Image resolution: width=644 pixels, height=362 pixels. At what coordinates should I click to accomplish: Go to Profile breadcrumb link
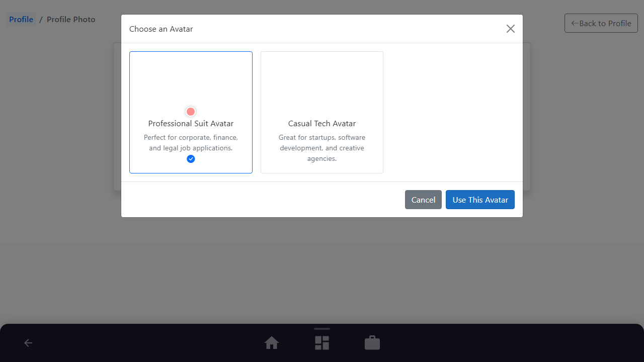click(21, 20)
